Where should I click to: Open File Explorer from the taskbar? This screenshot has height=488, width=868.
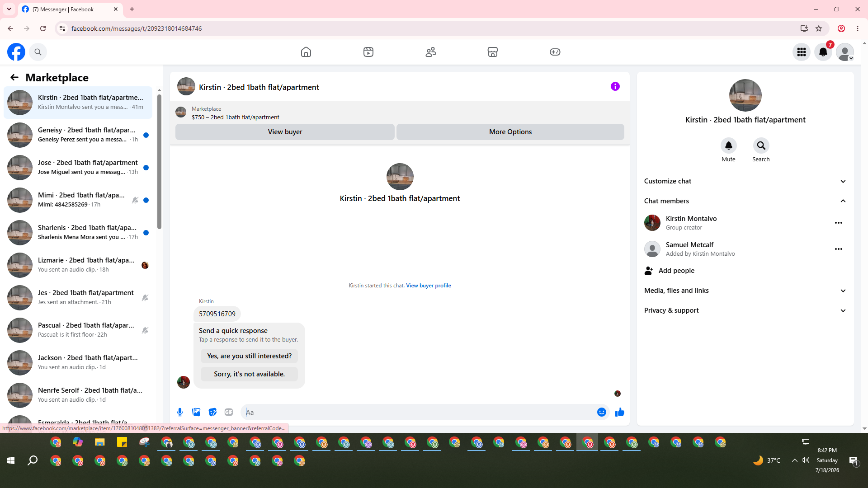click(100, 442)
